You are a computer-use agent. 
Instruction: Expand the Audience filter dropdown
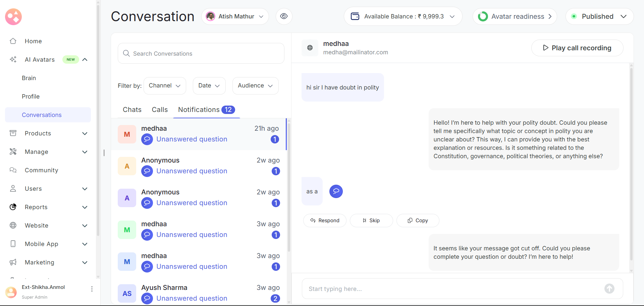coord(255,86)
